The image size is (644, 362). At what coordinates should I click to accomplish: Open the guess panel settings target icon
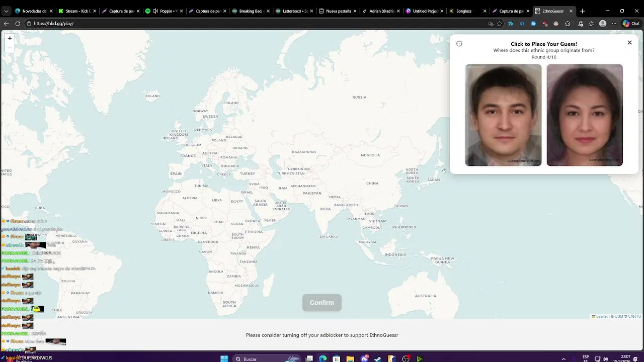click(459, 44)
